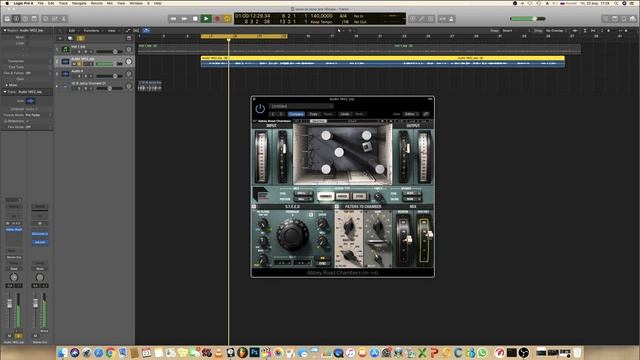640x360 pixels.
Task: Open the plugin View size dropdown
Action: 410,114
